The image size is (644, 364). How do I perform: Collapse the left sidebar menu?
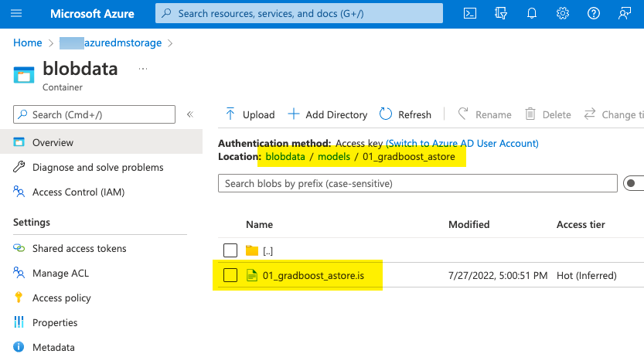click(x=190, y=114)
